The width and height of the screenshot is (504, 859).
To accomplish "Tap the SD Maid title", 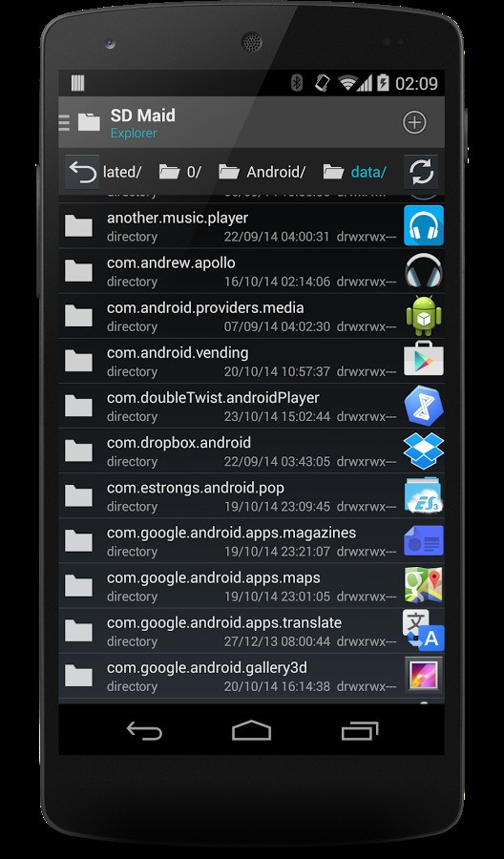I will tap(143, 115).
